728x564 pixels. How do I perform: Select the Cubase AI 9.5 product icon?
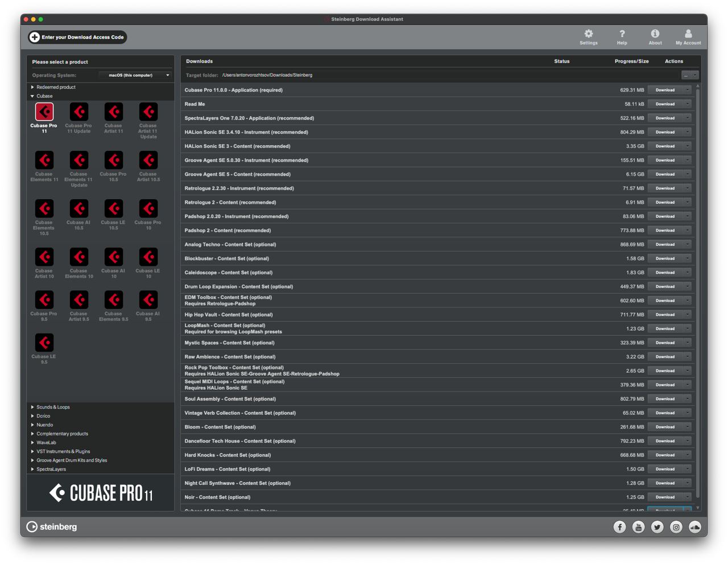[148, 300]
